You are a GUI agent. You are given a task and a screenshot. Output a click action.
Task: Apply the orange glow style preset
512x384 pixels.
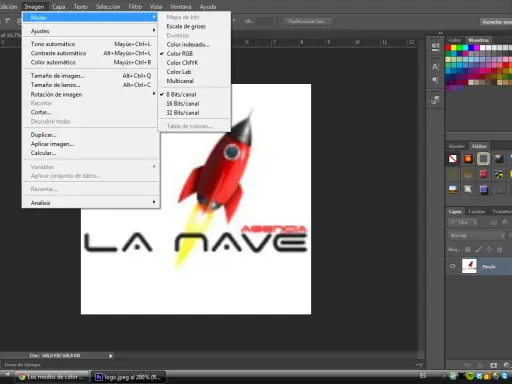tap(468, 159)
